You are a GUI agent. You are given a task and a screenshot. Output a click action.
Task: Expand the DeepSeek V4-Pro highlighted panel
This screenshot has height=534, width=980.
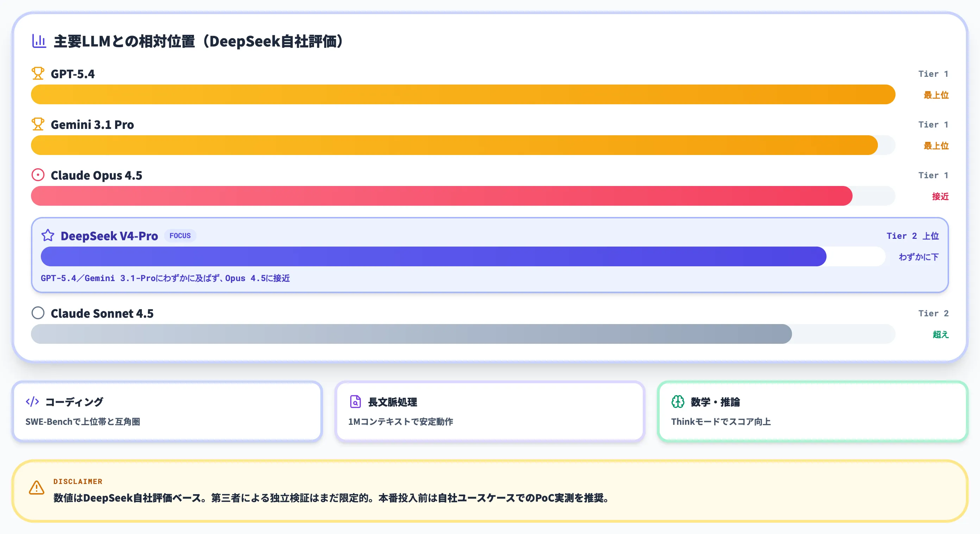(490, 255)
